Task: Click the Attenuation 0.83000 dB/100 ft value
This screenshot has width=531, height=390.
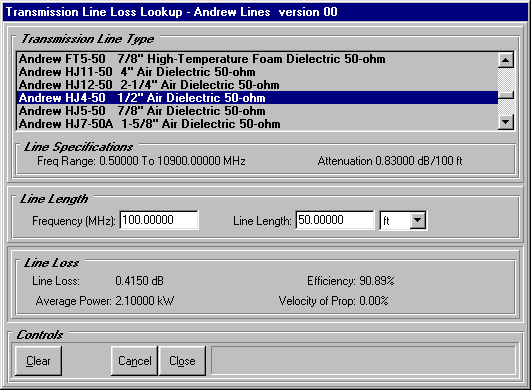Action: click(390, 161)
